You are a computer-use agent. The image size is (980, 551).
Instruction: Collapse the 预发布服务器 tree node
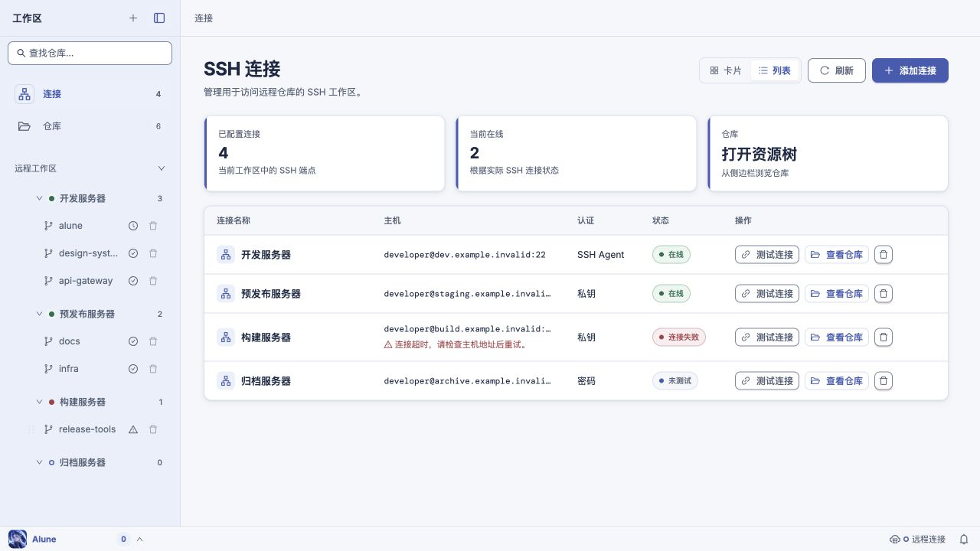click(x=40, y=314)
